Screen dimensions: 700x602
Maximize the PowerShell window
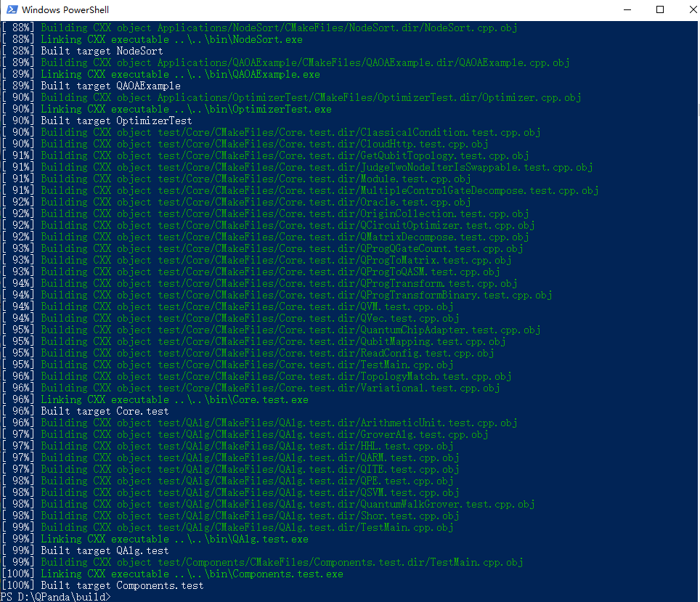[660, 9]
